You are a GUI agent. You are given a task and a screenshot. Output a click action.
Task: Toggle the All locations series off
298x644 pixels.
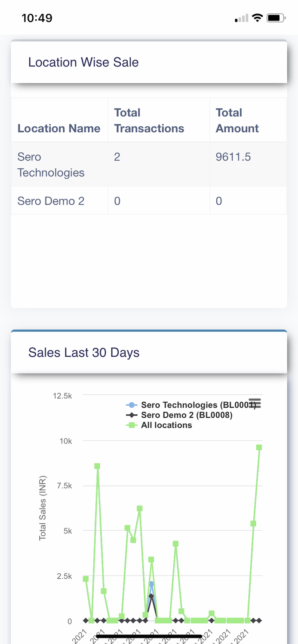168,425
